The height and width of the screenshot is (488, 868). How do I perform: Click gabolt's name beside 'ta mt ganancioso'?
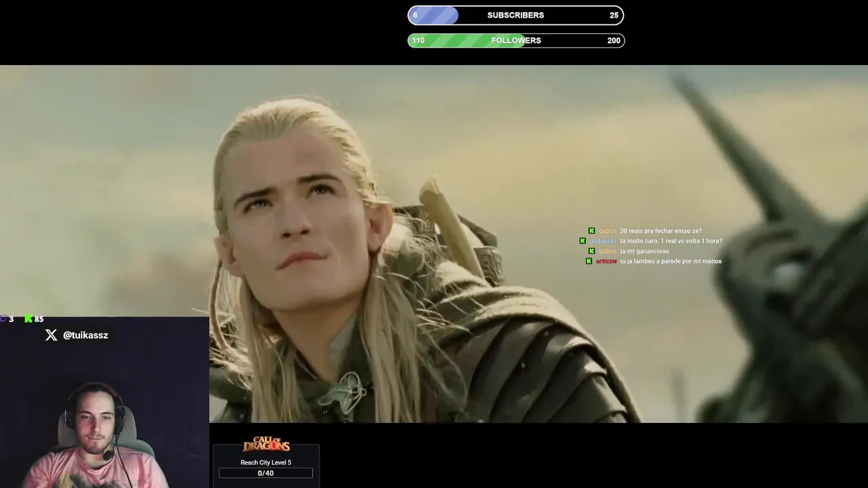click(x=608, y=251)
